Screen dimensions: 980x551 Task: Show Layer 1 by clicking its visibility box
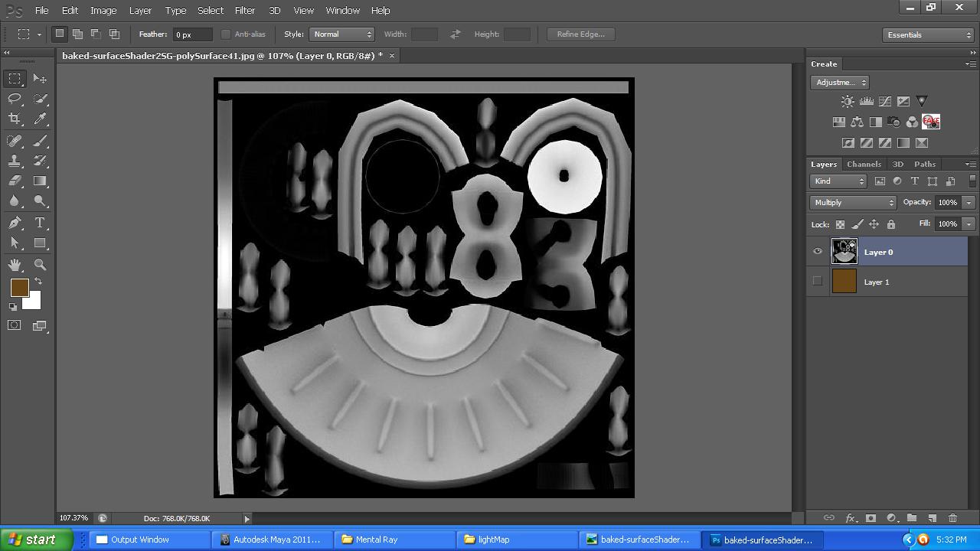pyautogui.click(x=817, y=281)
